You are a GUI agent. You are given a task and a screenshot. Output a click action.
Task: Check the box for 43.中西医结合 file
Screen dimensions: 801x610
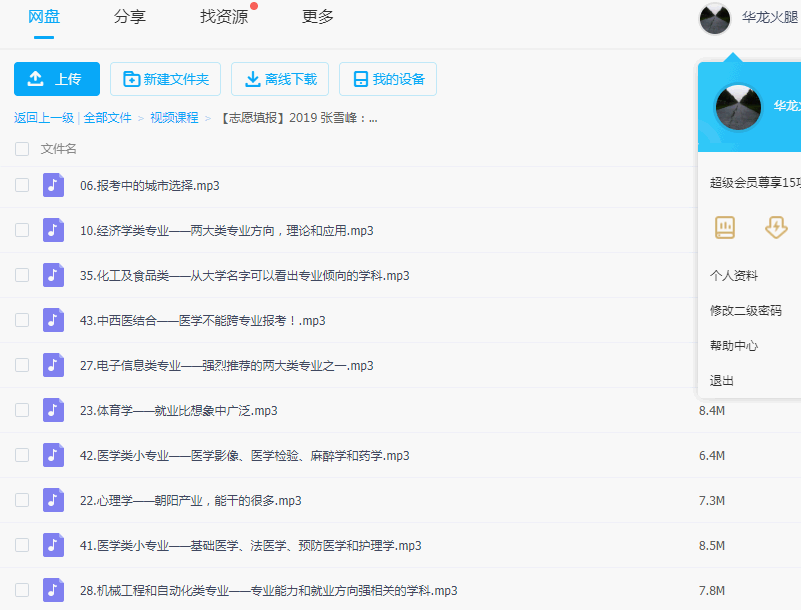(22, 320)
